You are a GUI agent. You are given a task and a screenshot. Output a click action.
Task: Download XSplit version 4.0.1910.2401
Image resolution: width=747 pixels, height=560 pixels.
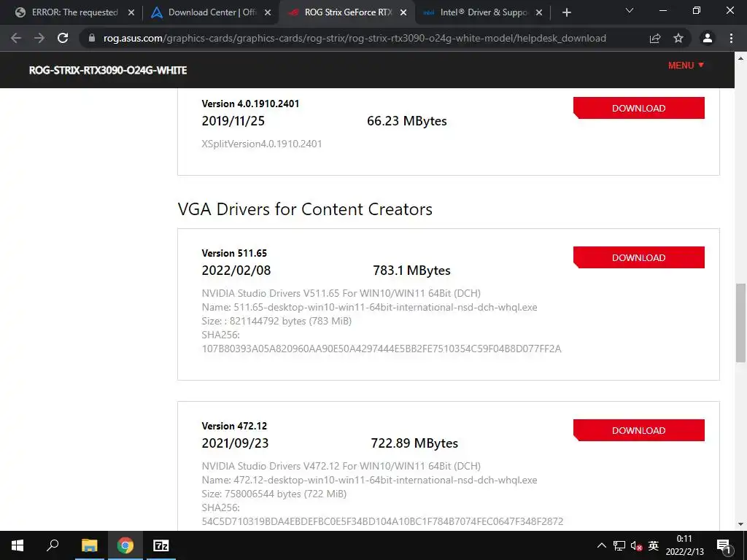click(x=639, y=108)
